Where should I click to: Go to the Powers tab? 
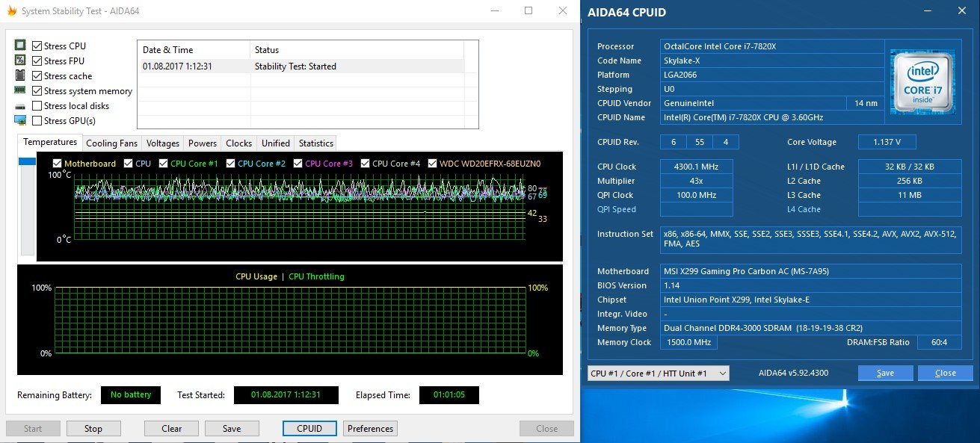tap(203, 143)
